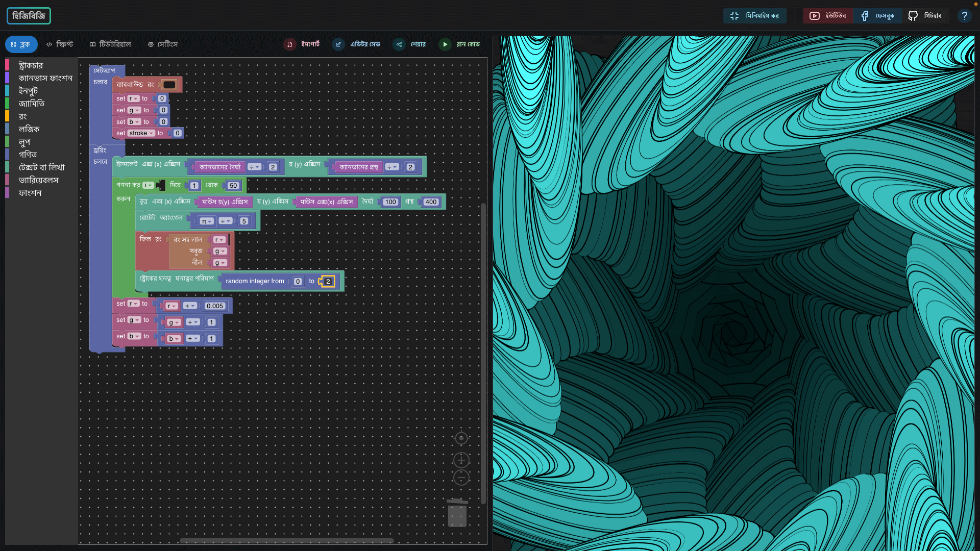Open the Facebook link button
Image resolution: width=980 pixels, height=551 pixels.
click(877, 16)
